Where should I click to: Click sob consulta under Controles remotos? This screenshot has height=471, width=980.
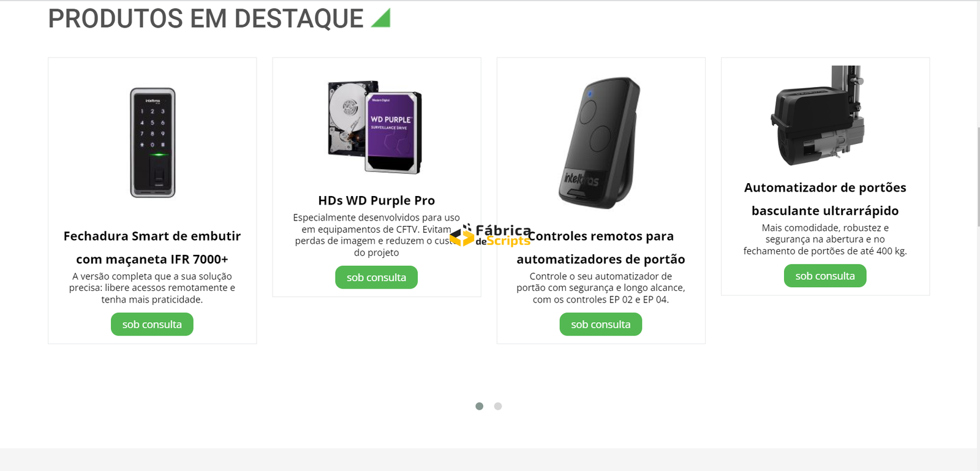pyautogui.click(x=601, y=325)
